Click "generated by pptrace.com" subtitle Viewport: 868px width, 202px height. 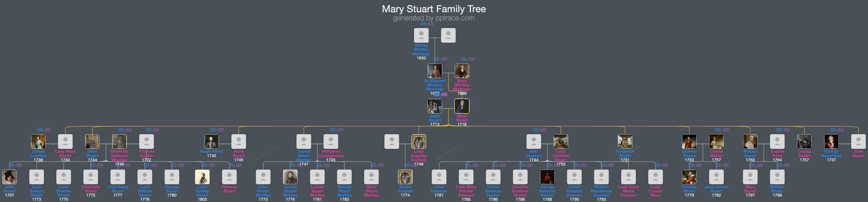tap(434, 18)
